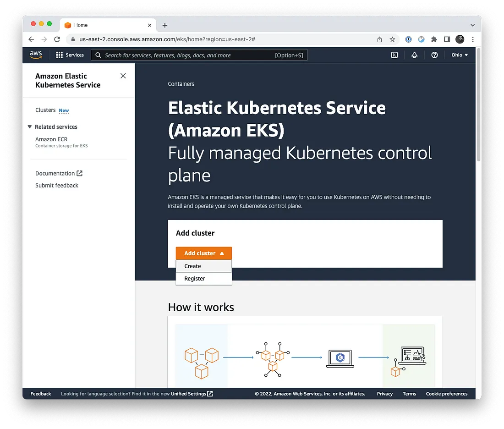The width and height of the screenshot is (504, 429).
Task: View the site lock icon info
Action: (73, 39)
